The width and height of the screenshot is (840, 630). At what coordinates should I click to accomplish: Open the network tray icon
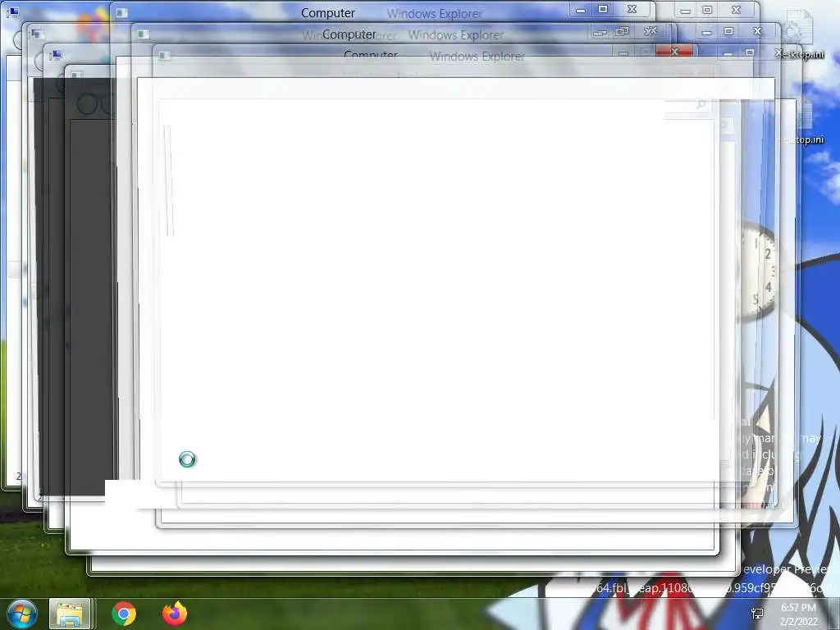(757, 614)
